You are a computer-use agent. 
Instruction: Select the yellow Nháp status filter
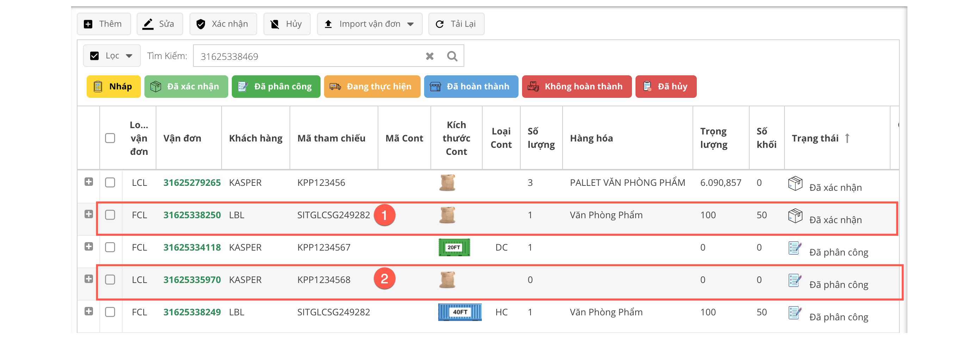coord(113,87)
